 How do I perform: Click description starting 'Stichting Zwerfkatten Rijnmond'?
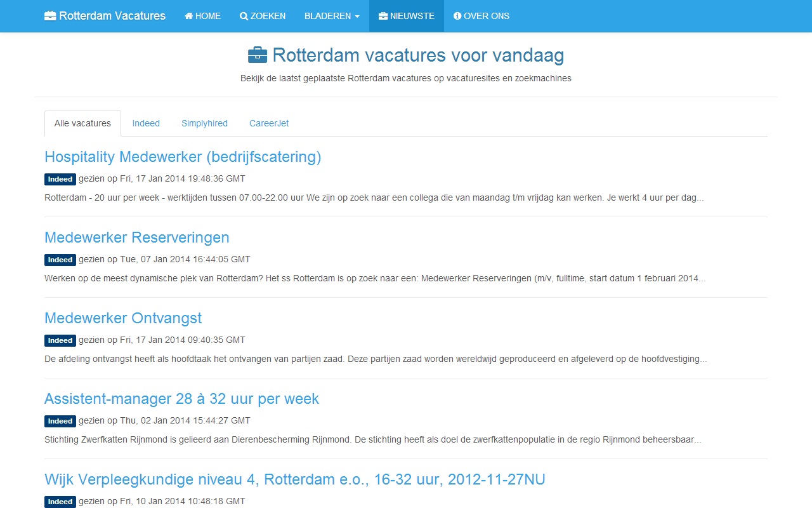pyautogui.click(x=373, y=439)
